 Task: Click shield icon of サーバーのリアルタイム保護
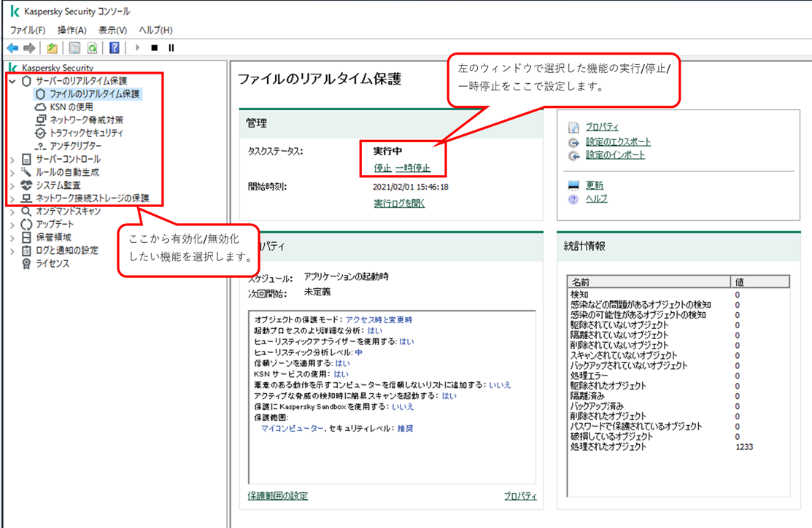coord(26,81)
